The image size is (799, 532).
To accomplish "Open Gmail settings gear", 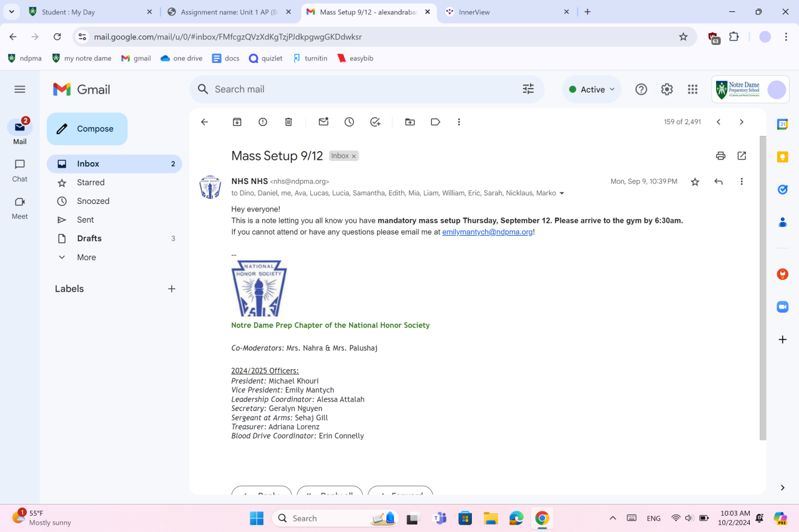I will [667, 89].
